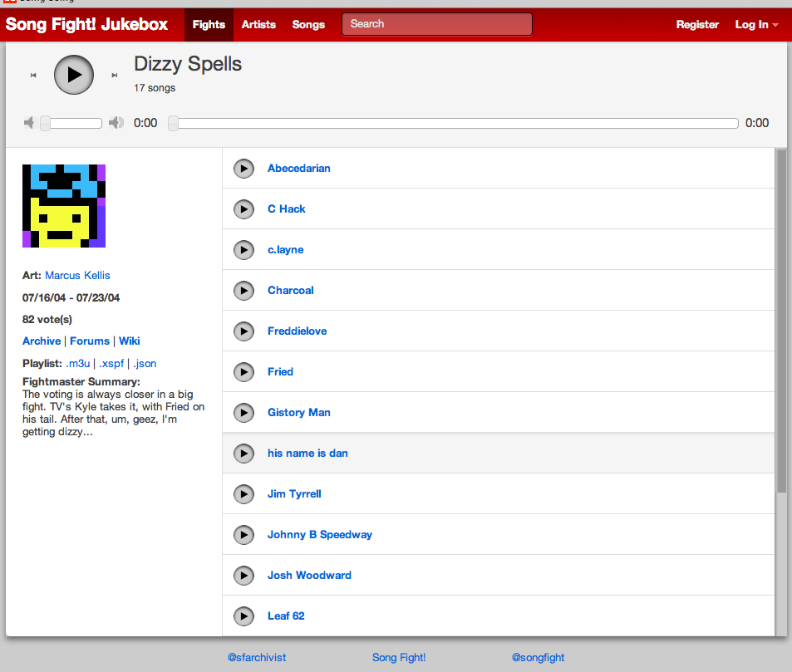Visit the Forums link
The height and width of the screenshot is (672, 792).
(90, 341)
